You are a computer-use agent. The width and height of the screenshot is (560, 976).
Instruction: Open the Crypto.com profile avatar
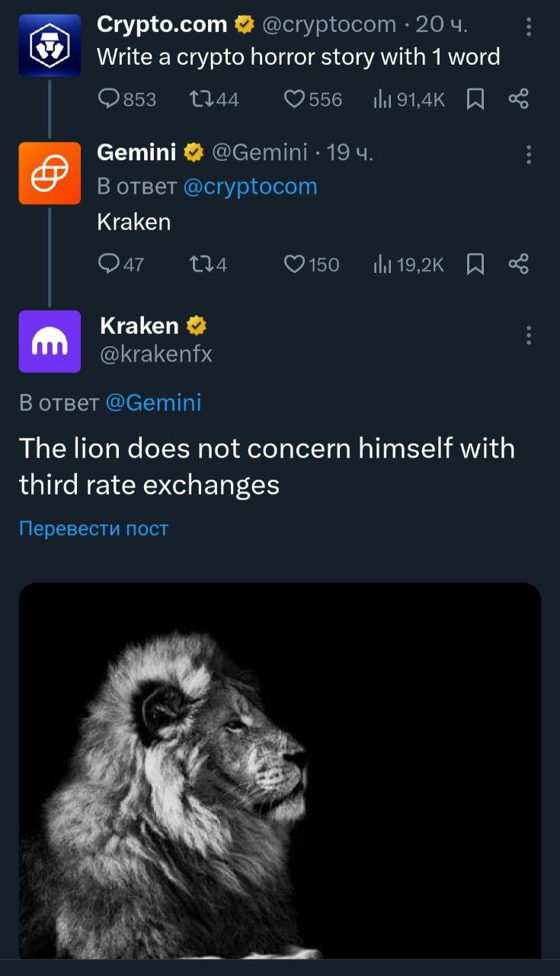50,46
